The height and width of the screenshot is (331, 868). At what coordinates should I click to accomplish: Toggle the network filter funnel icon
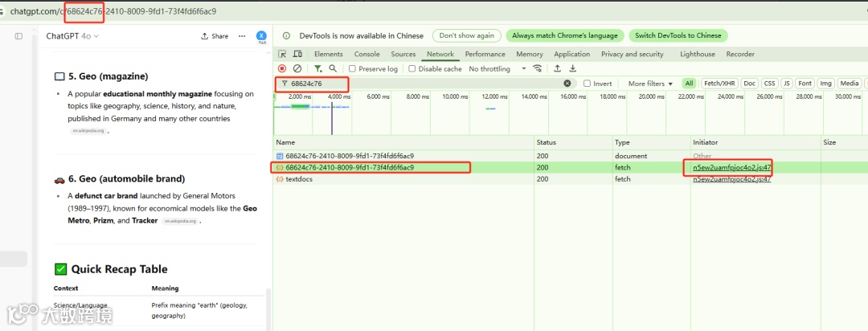coord(317,68)
